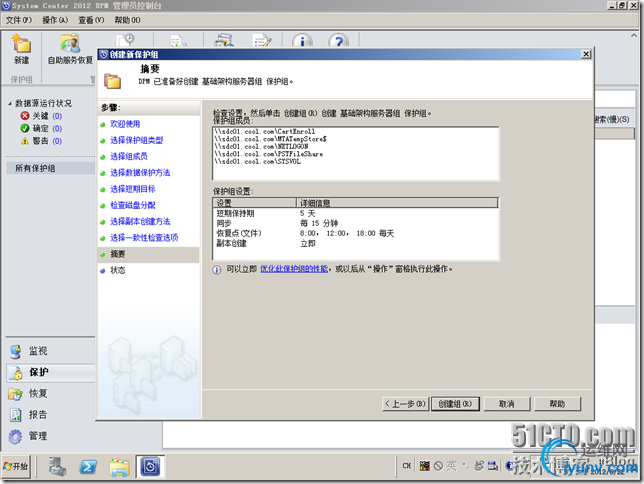The image size is (644, 484).
Task: Click the 创建组(R) button
Action: tap(455, 404)
